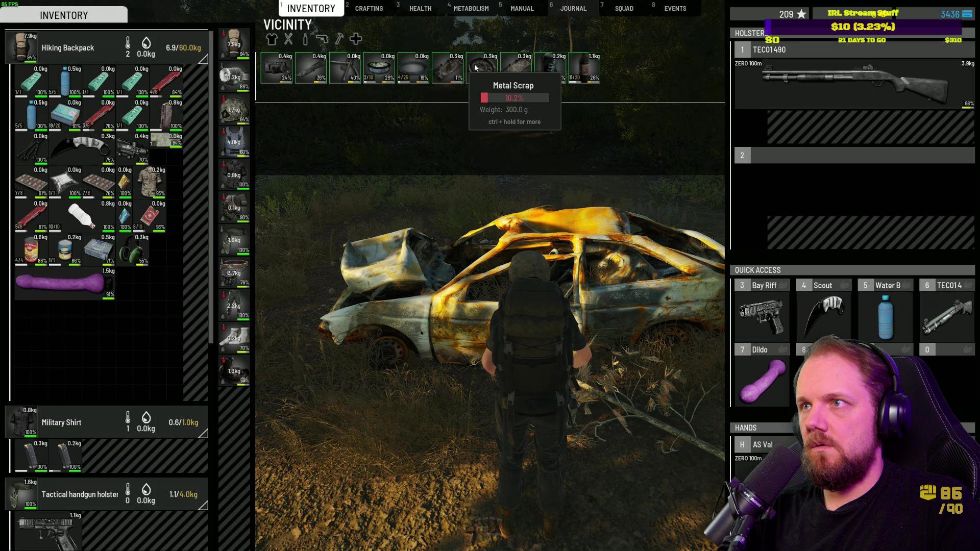980x551 pixels.
Task: Switch to the Manual tab
Action: [522, 9]
